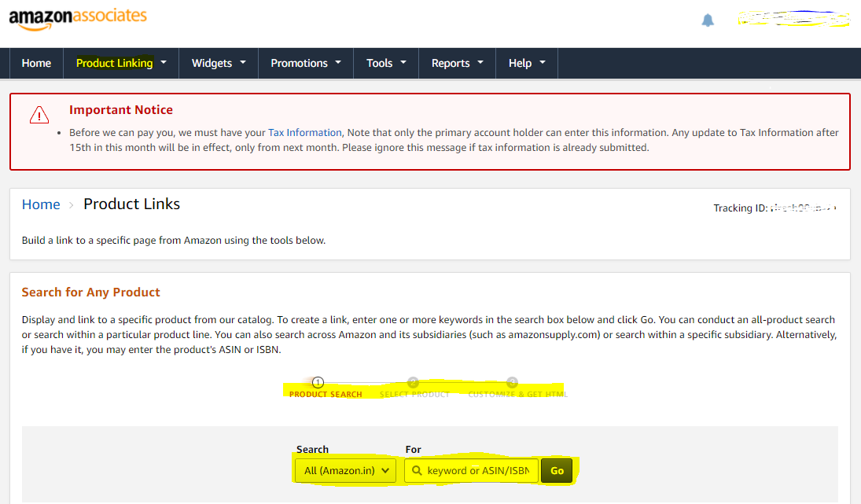The height and width of the screenshot is (504, 861).
Task: Click the Important Notice heading
Action: tap(121, 110)
